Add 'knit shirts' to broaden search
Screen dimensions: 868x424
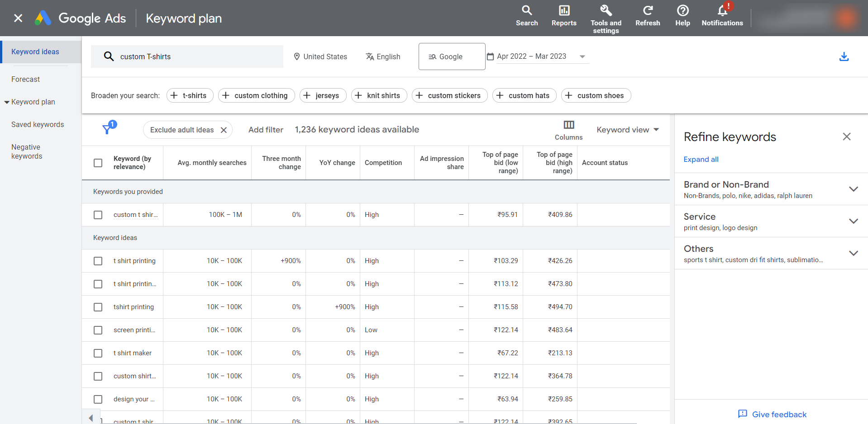[x=379, y=95]
